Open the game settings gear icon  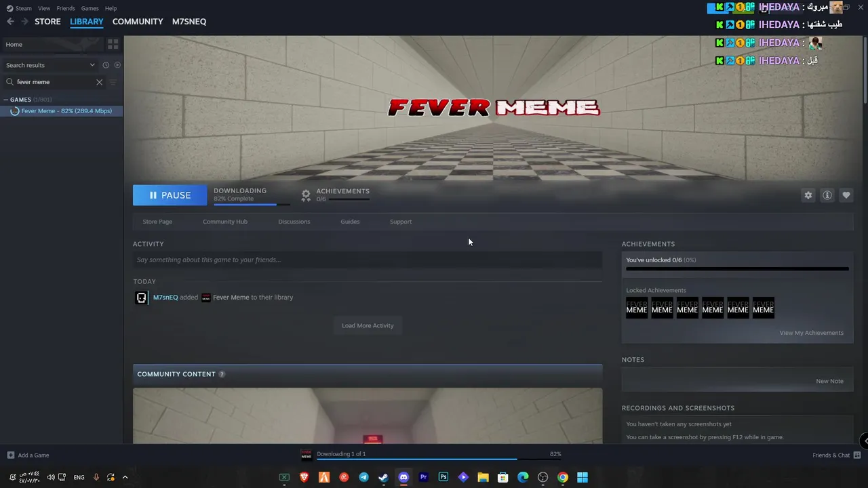[808, 195]
